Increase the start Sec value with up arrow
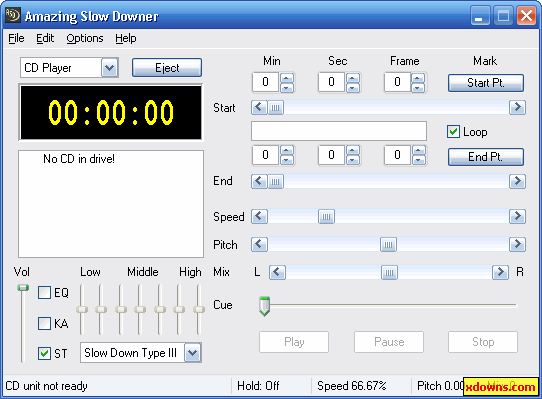 tap(353, 78)
